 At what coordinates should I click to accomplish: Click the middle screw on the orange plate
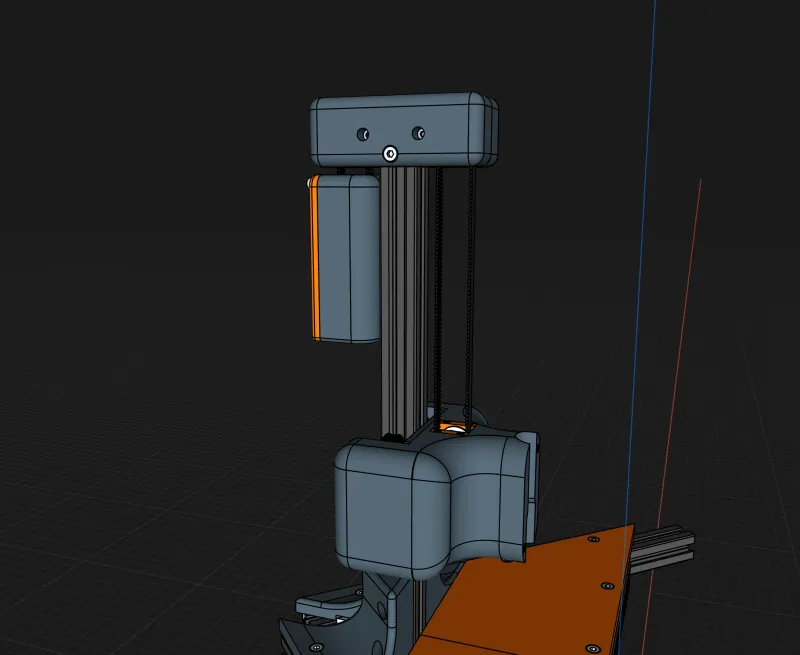pos(605,585)
